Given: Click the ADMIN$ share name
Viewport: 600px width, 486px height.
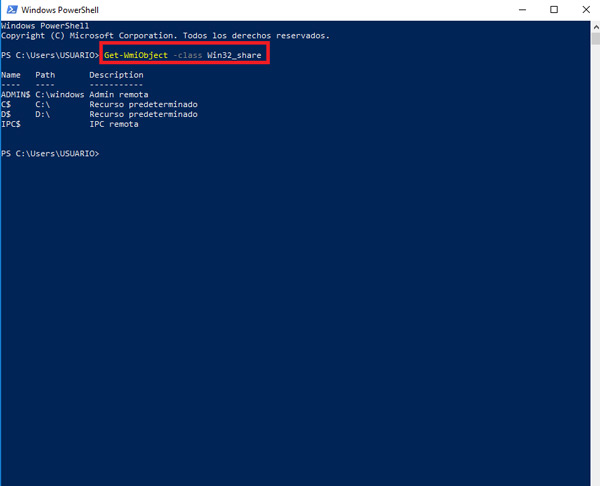Looking at the screenshot, I should (x=16, y=95).
